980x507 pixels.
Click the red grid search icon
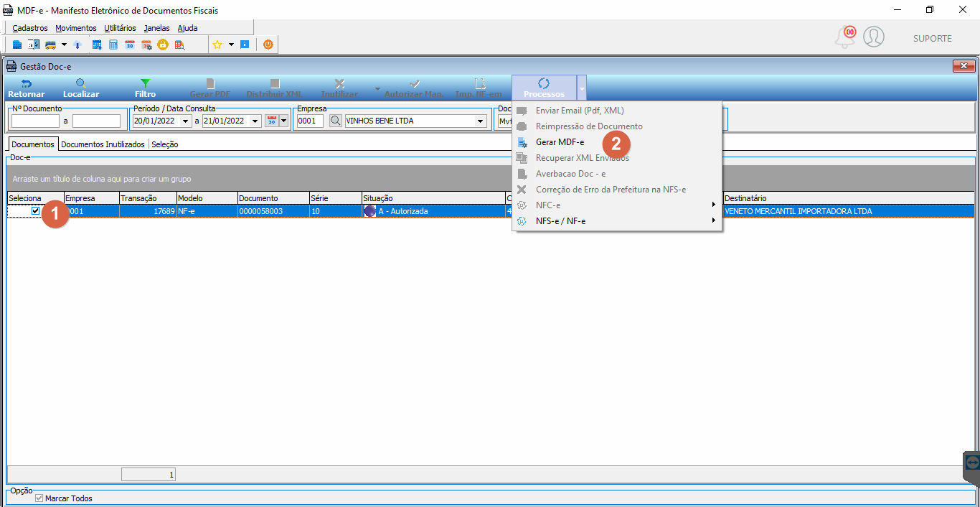click(179, 45)
